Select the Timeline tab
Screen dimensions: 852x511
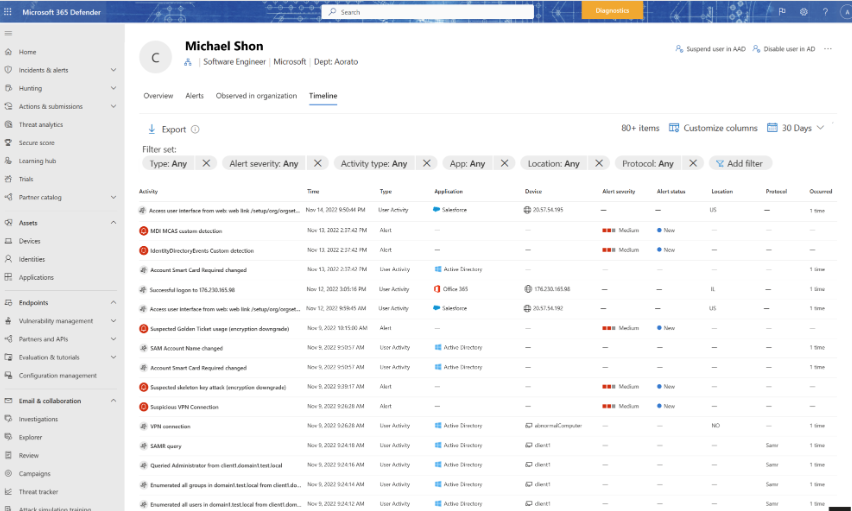tap(323, 96)
